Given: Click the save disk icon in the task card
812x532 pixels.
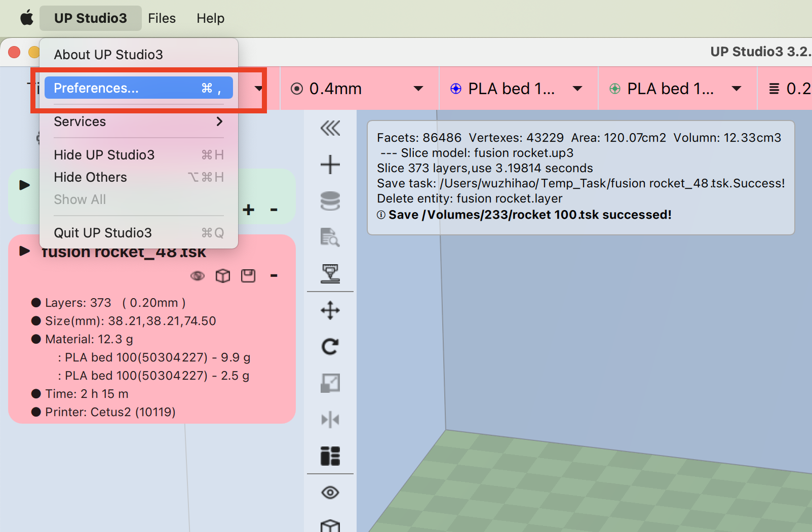Looking at the screenshot, I should pyautogui.click(x=248, y=276).
